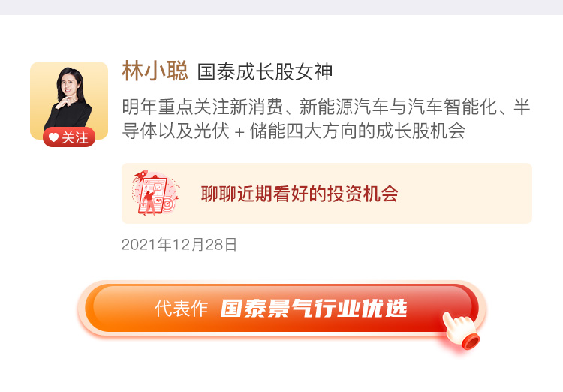Click the phone clipboard illustration in the card

click(x=152, y=194)
